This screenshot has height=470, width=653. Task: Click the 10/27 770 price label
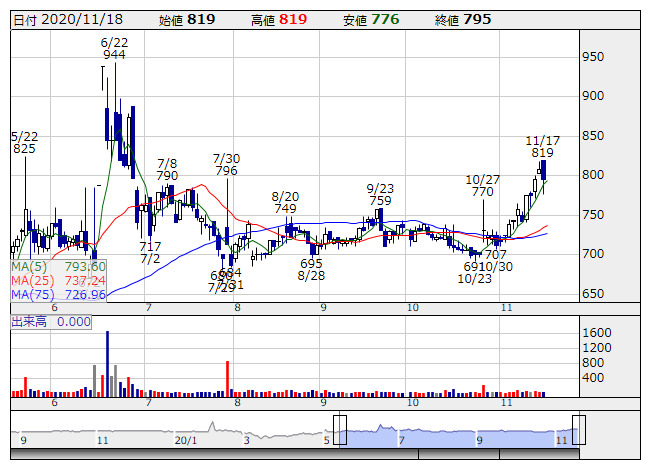[482, 186]
